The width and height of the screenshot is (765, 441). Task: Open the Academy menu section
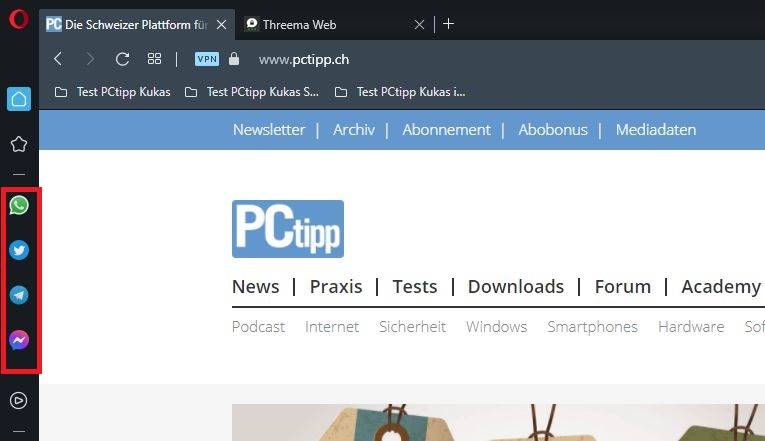(721, 287)
